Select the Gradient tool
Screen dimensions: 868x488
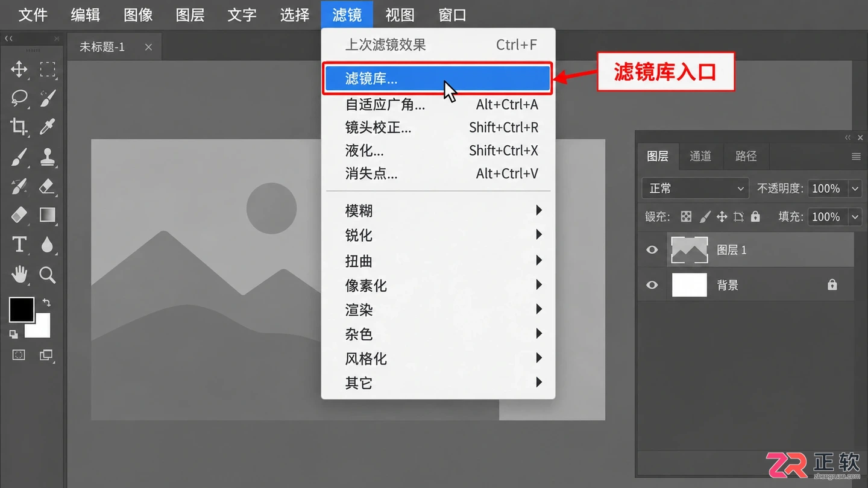[48, 215]
